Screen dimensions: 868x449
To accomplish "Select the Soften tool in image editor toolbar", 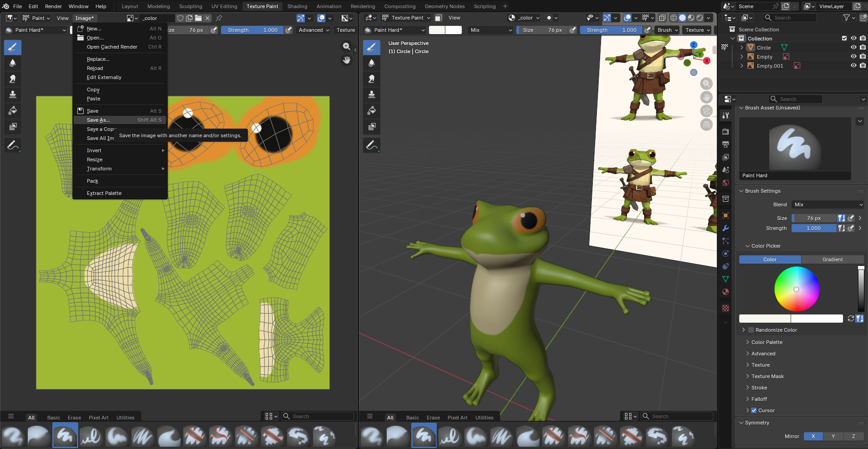I will (13, 63).
